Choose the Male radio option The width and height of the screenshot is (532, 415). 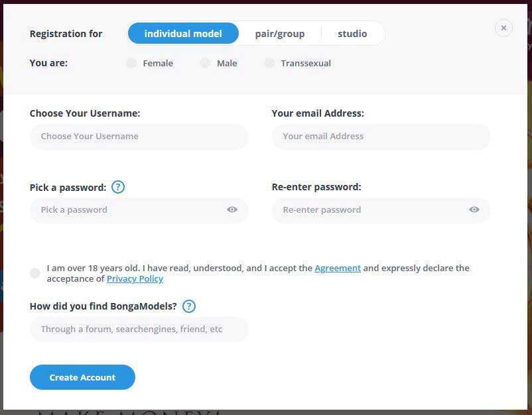tap(205, 63)
